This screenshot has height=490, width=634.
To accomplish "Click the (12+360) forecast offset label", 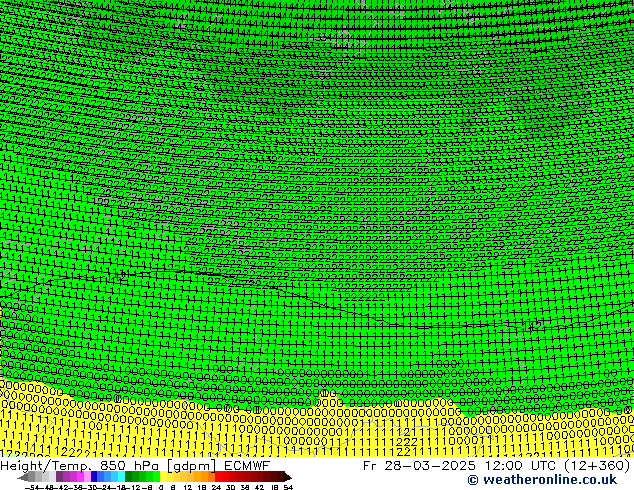I will click(x=591, y=465).
